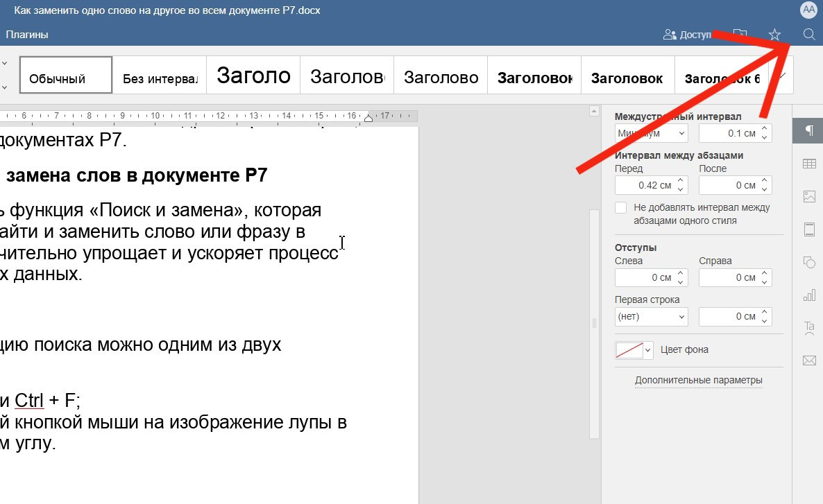The width and height of the screenshot is (823, 504).
Task: Open image settings in the right sidebar
Action: pyautogui.click(x=809, y=197)
